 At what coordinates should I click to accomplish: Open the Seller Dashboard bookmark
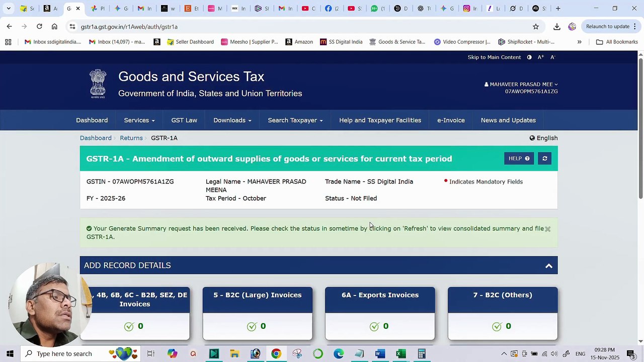click(x=191, y=42)
